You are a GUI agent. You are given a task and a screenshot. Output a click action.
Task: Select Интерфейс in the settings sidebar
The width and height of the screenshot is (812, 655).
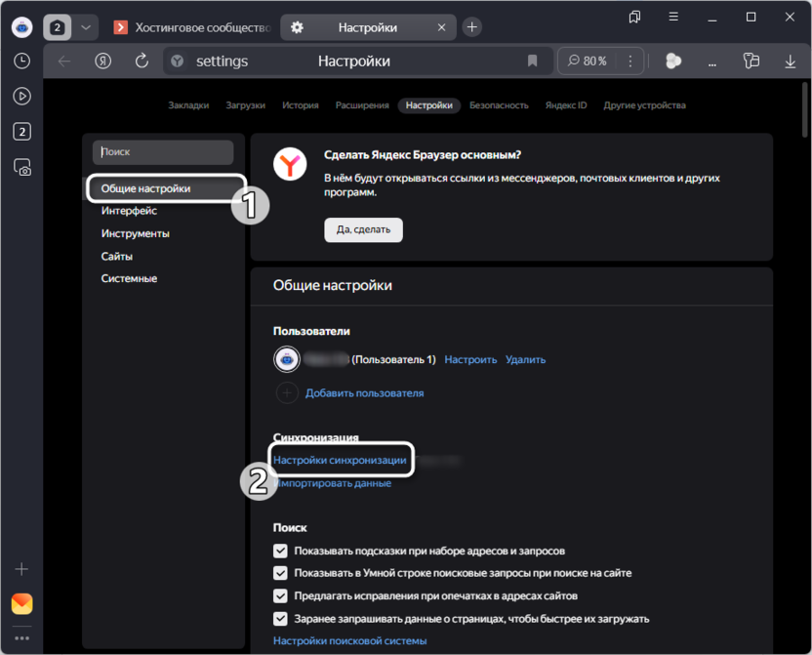tap(129, 211)
